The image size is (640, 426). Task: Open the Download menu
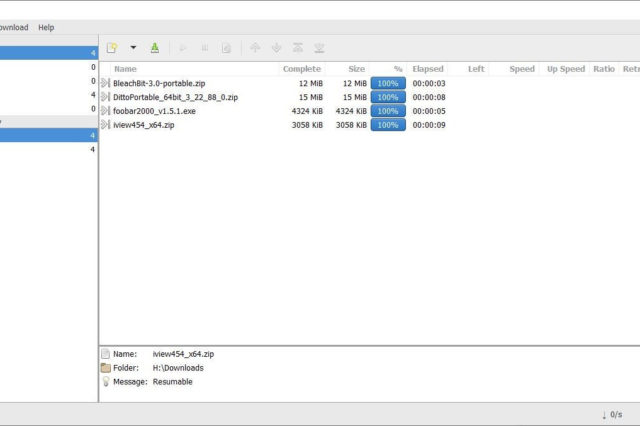(14, 27)
